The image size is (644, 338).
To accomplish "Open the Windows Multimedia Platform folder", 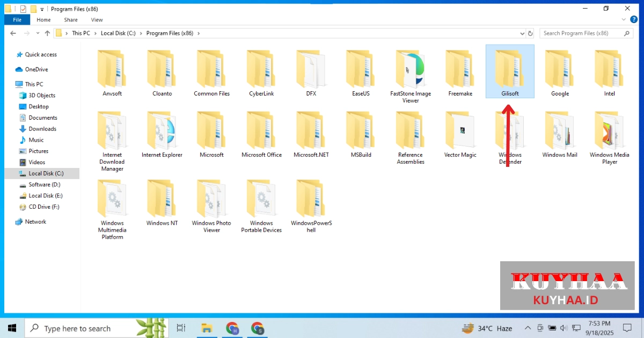I will tap(112, 209).
